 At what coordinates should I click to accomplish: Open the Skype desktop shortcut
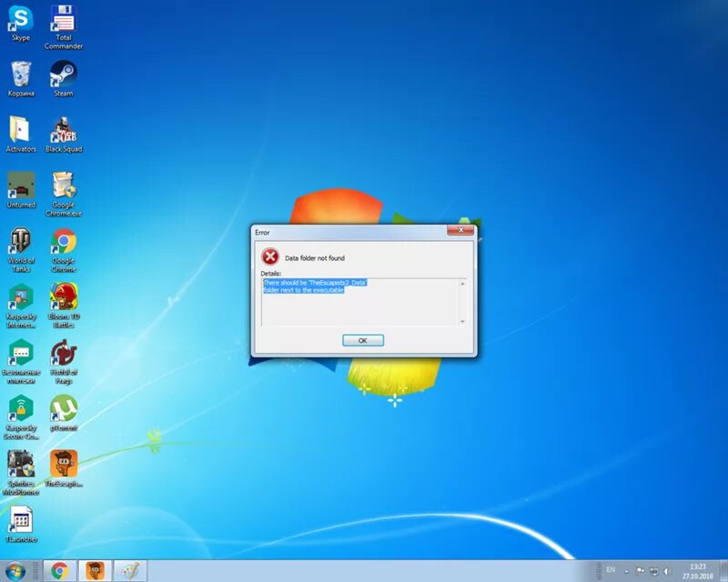click(x=20, y=24)
